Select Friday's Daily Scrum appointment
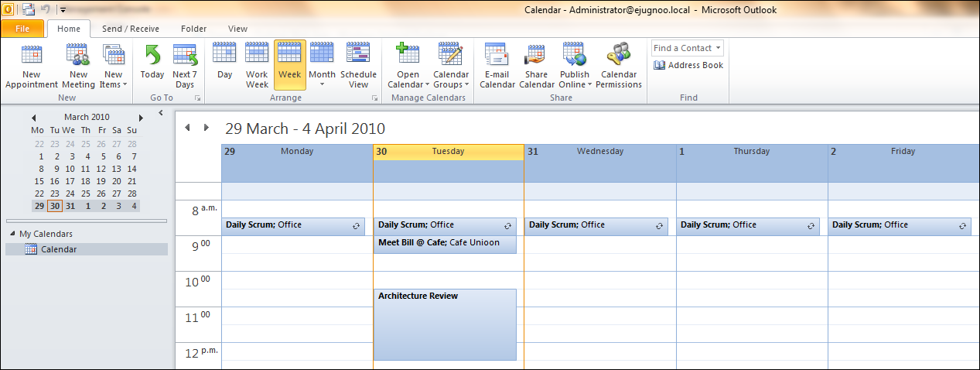Viewport: 980px width, 370px height. point(900,225)
